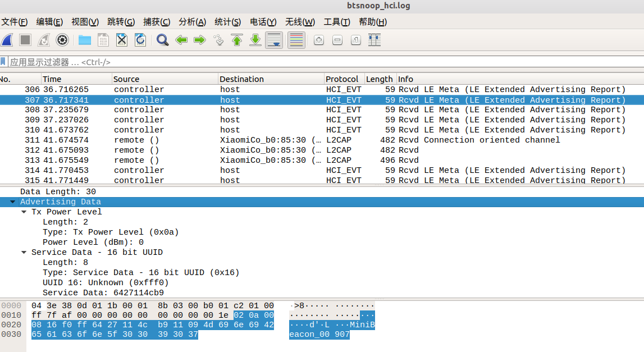644x352 pixels.
Task: Toggle auto-scroll during live capture
Action: (274, 40)
